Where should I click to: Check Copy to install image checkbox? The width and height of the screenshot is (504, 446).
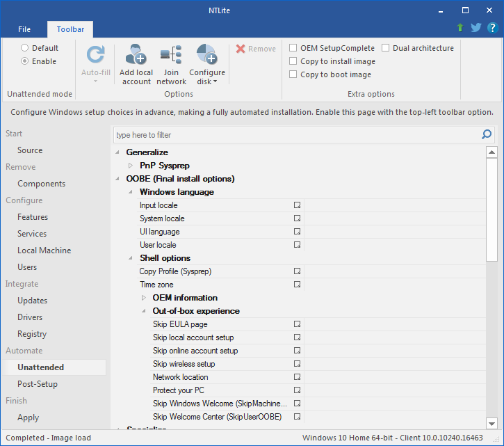point(293,61)
